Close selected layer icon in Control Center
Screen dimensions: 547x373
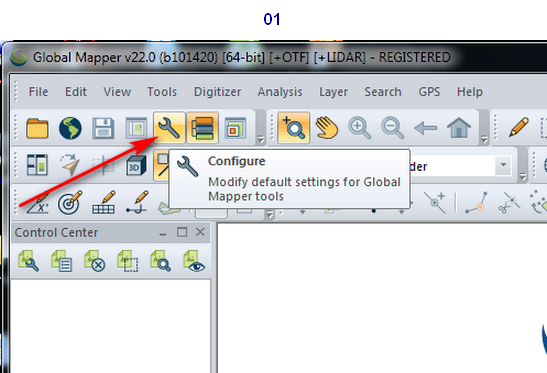click(95, 261)
